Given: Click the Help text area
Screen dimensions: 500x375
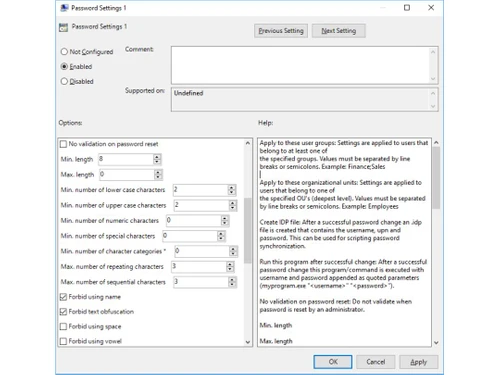Looking at the screenshot, I should (344, 242).
